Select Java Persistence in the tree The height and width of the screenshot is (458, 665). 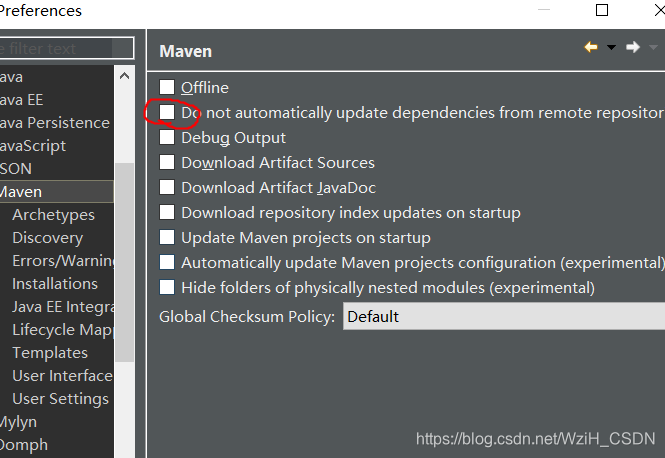pyautogui.click(x=55, y=123)
